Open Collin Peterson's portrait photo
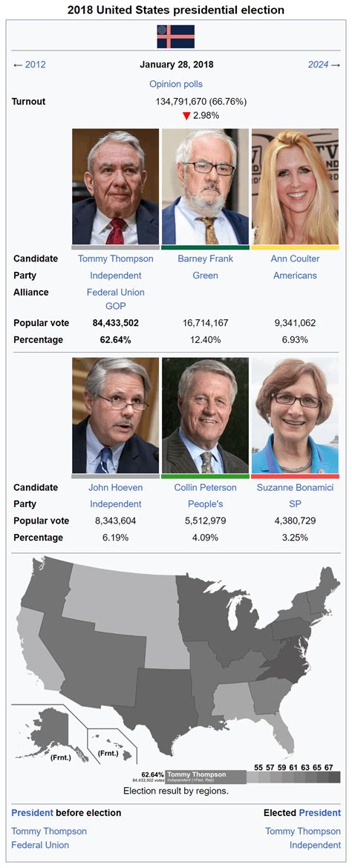The height and width of the screenshot is (868, 352). [x=205, y=415]
